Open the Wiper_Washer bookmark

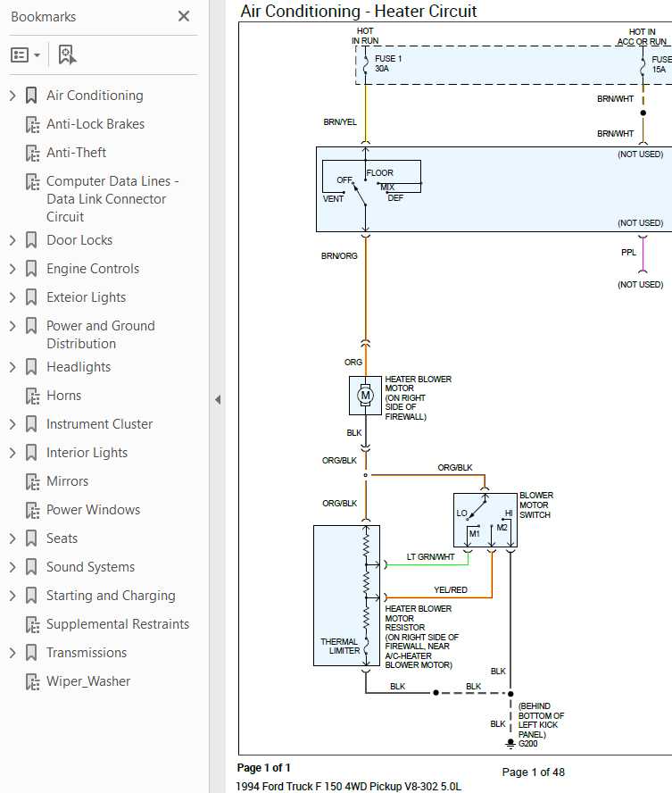88,681
